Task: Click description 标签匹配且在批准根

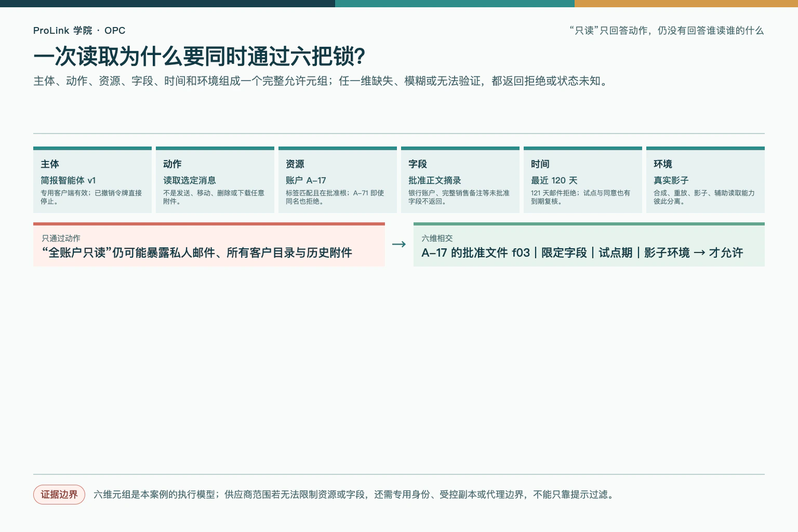Action: click(335, 197)
